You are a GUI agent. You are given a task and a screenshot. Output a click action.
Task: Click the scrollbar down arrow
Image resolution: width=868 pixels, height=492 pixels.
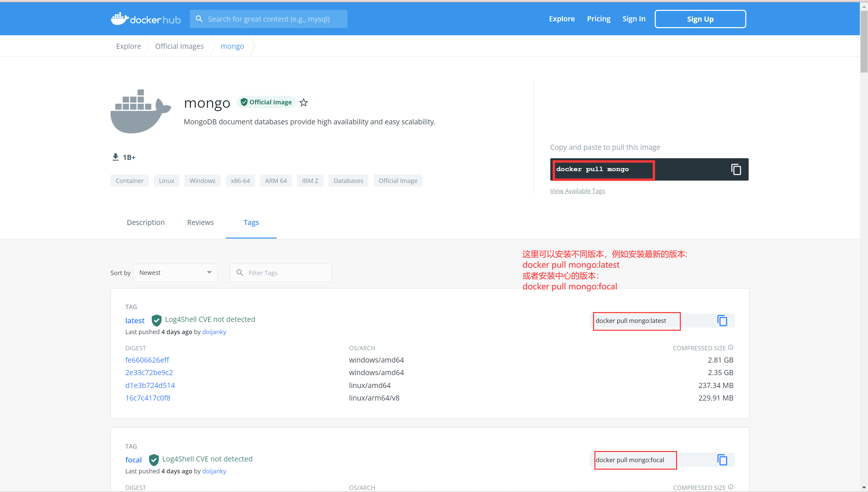coord(864,488)
